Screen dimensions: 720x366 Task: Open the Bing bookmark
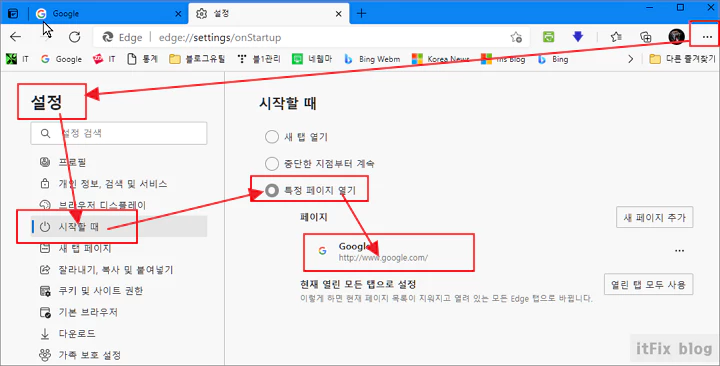(553, 59)
